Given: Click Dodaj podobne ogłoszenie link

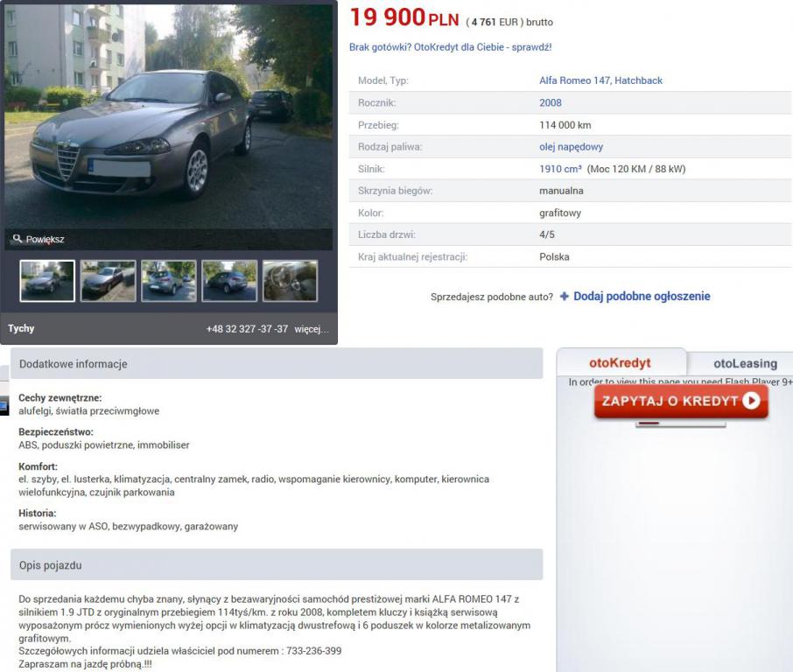Looking at the screenshot, I should coord(642,297).
